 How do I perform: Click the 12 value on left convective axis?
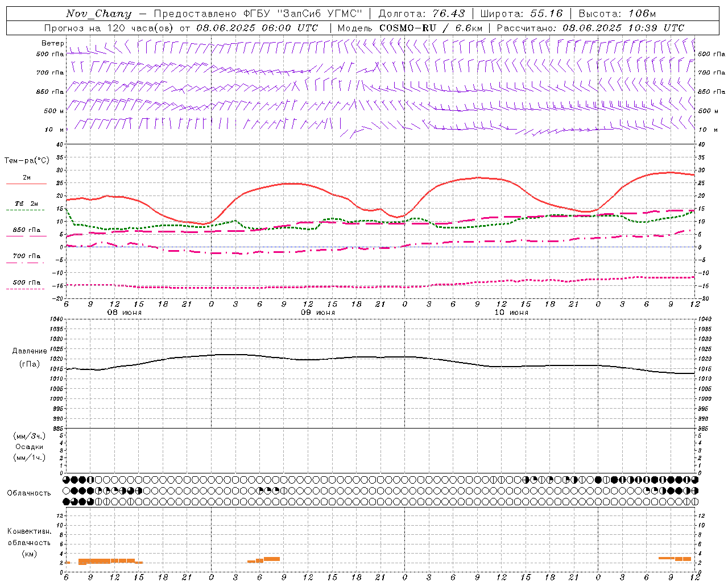60,516
